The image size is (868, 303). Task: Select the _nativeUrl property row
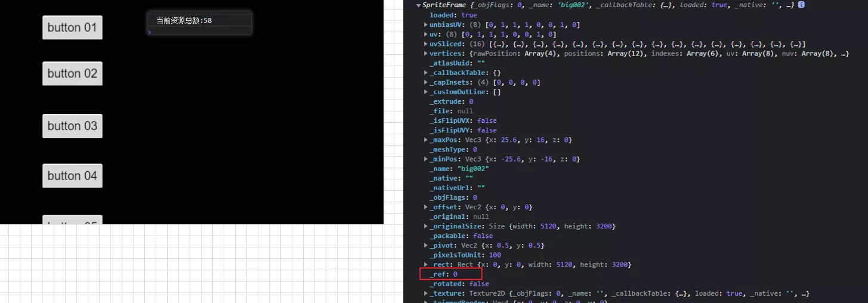pyautogui.click(x=457, y=188)
